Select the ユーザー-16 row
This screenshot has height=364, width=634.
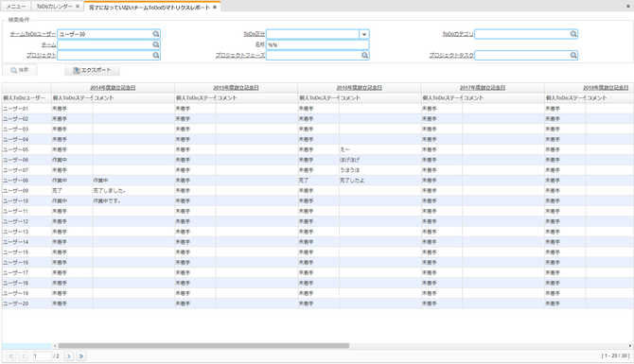coord(317,263)
